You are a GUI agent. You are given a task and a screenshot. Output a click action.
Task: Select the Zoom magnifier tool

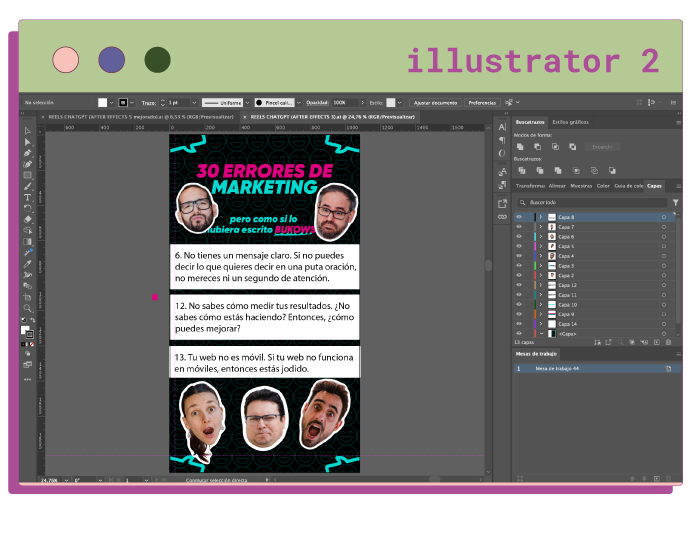click(28, 308)
